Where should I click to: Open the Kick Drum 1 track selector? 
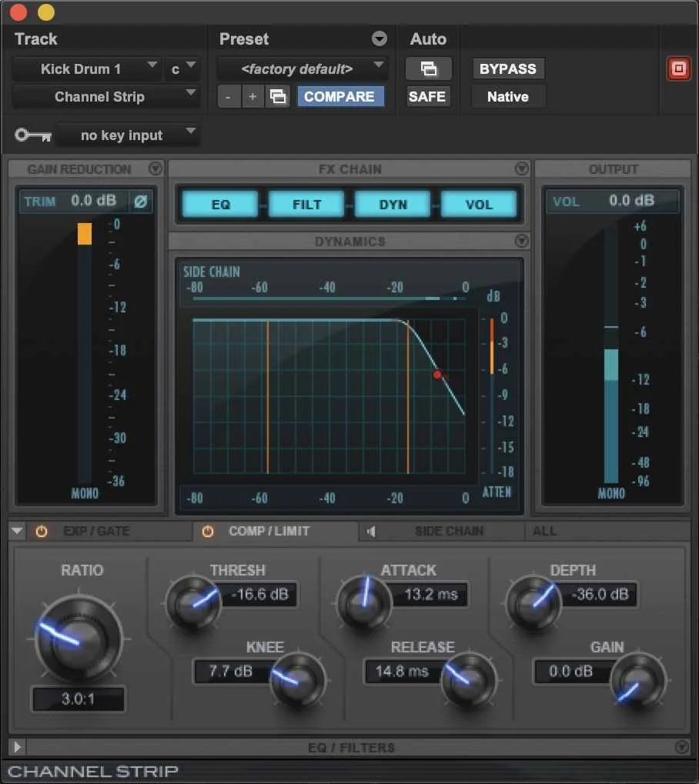(87, 68)
